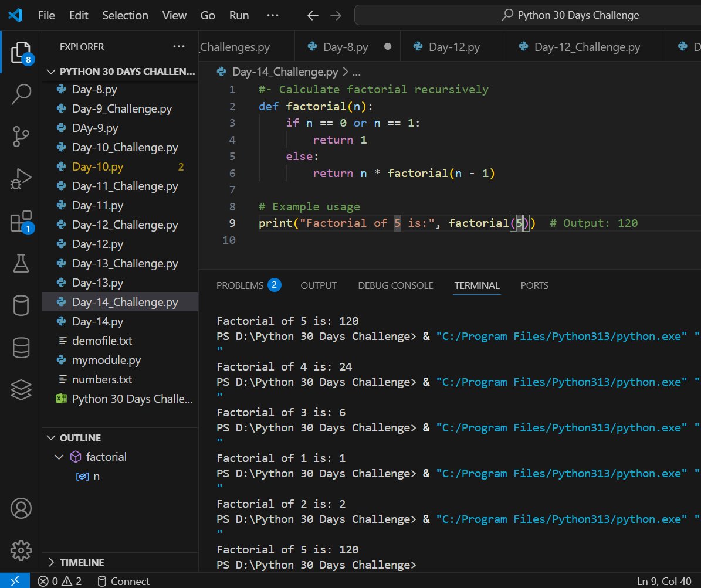Show more menu bar items ellipsis
The height and width of the screenshot is (588, 701).
tap(272, 15)
